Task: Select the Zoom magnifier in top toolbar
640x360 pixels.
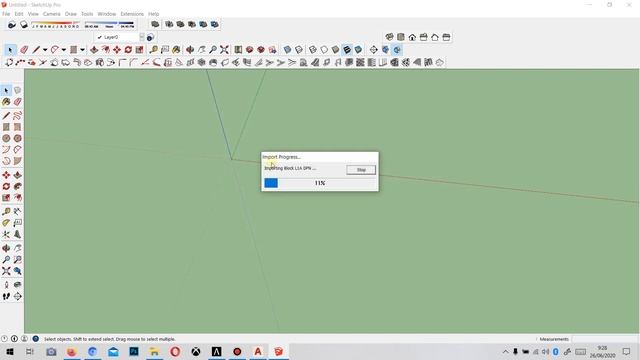Action: 213,50
